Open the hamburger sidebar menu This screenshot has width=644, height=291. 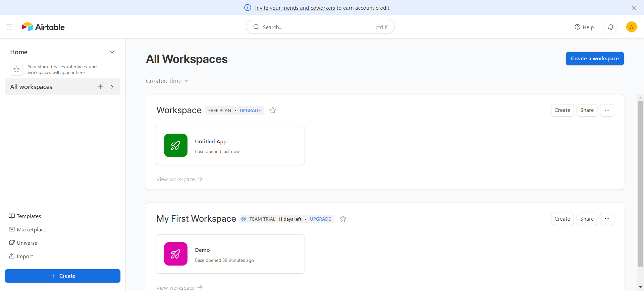(9, 27)
